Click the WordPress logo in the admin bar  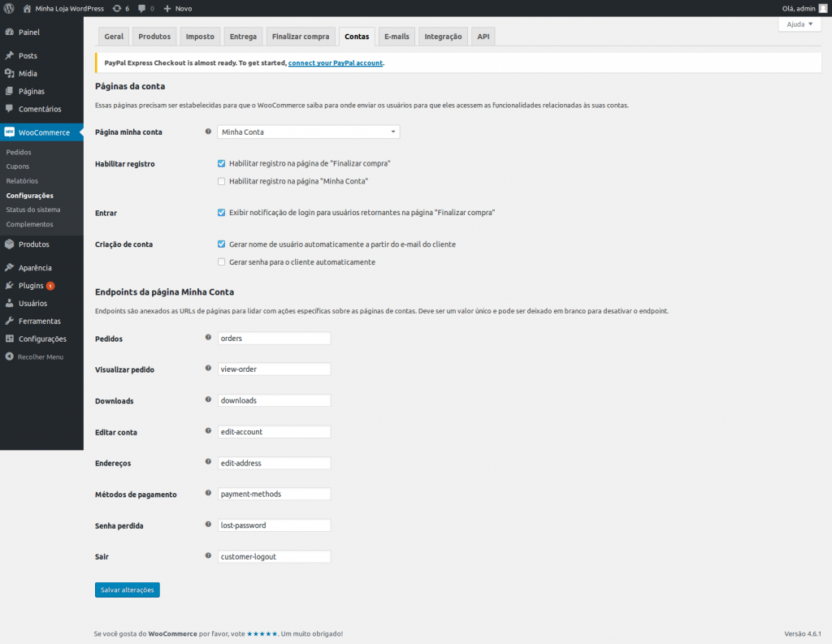pyautogui.click(x=9, y=8)
